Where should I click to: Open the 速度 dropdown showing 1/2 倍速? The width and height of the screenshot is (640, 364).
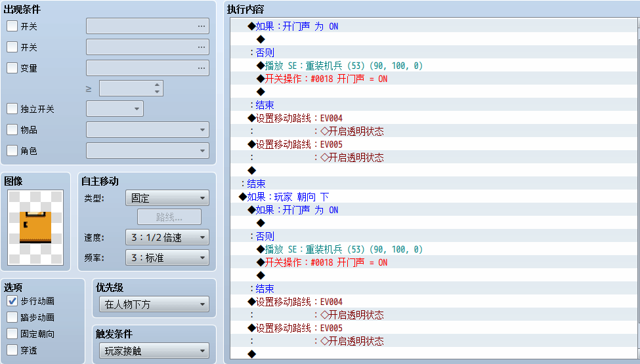coord(167,237)
